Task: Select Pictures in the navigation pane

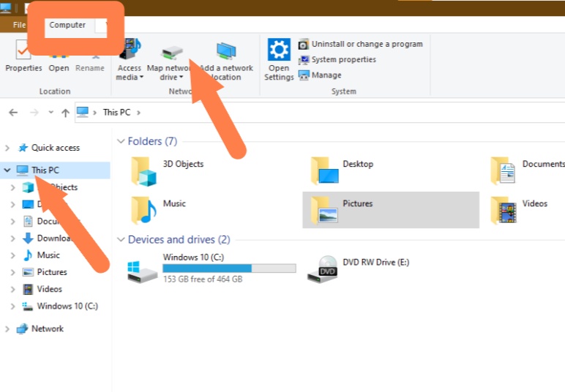Action: [x=52, y=272]
